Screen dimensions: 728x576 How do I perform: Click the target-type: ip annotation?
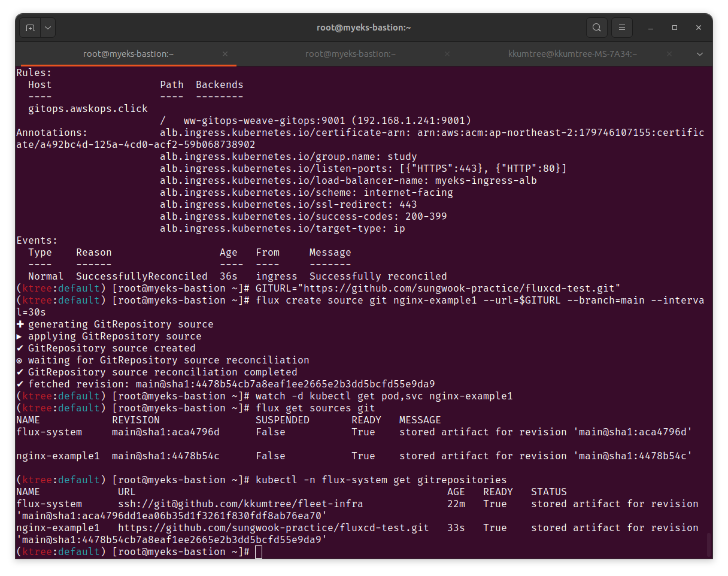283,228
